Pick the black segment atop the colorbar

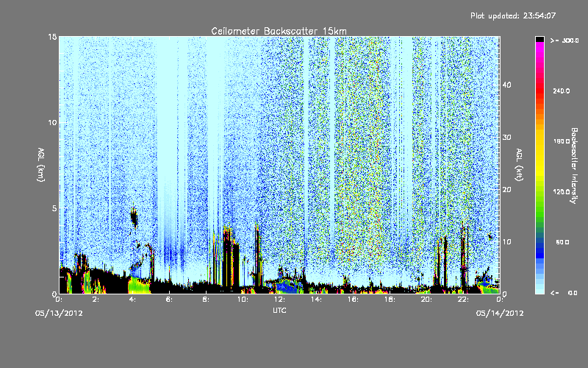(x=539, y=39)
